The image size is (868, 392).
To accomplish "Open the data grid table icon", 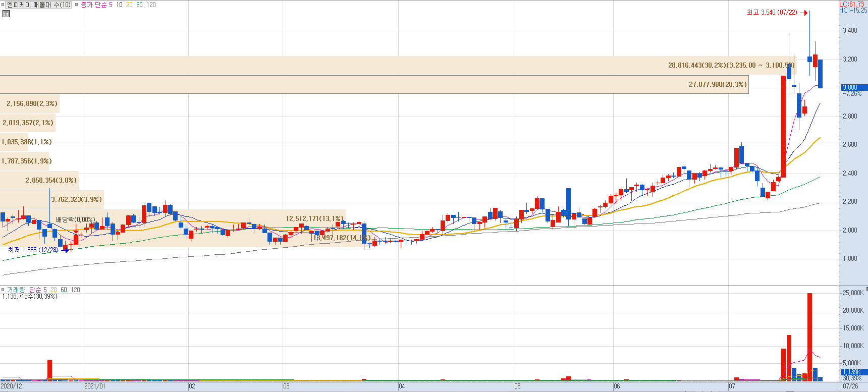I will [6, 14].
